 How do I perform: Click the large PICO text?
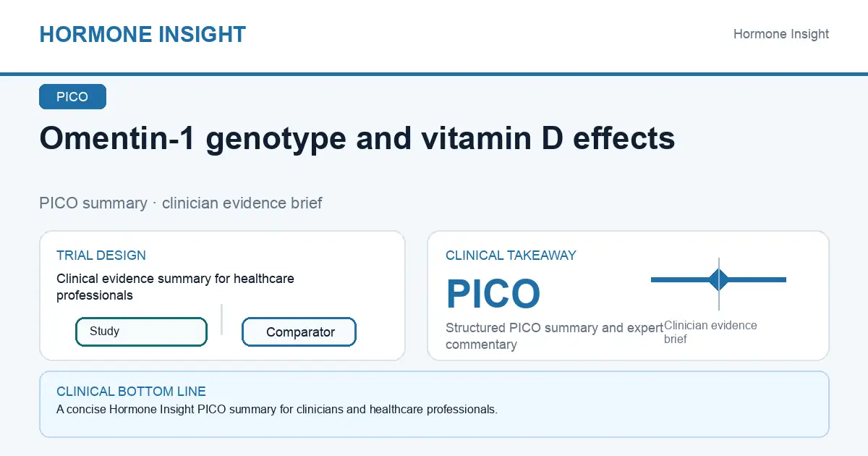tap(493, 294)
